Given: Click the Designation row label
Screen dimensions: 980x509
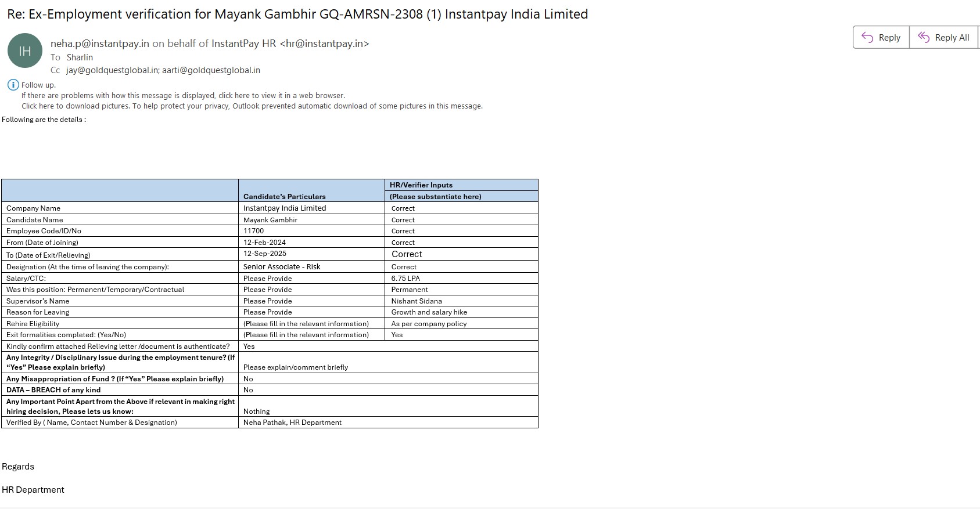Looking at the screenshot, I should coord(88,267).
